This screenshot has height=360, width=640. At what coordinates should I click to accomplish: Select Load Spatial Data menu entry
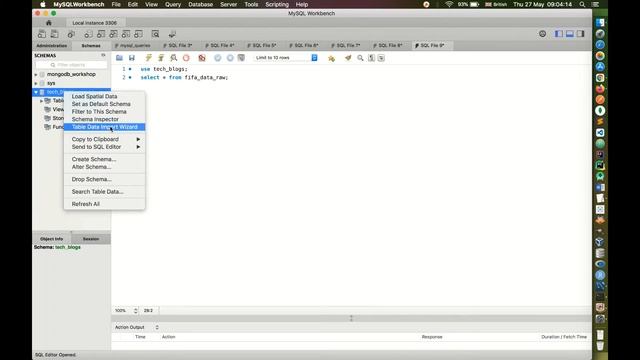(104, 96)
